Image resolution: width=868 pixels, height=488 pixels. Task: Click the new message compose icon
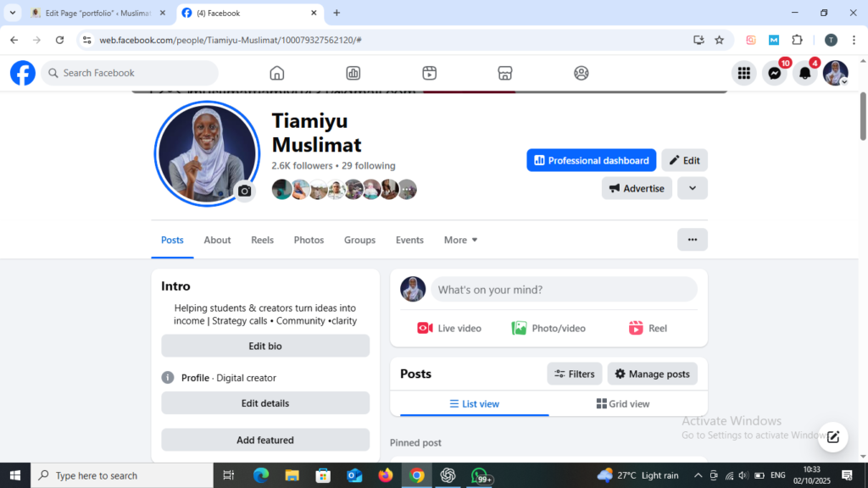click(x=832, y=437)
